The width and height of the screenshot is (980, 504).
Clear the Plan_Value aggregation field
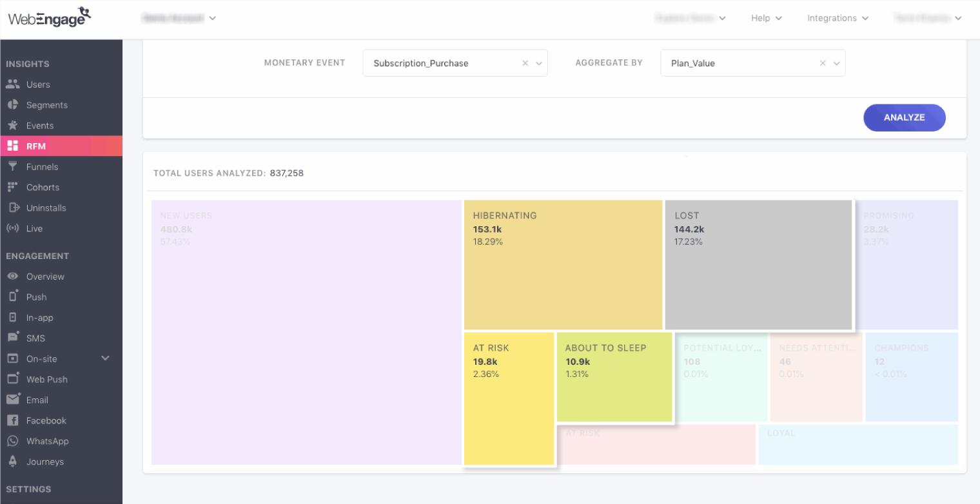point(823,63)
